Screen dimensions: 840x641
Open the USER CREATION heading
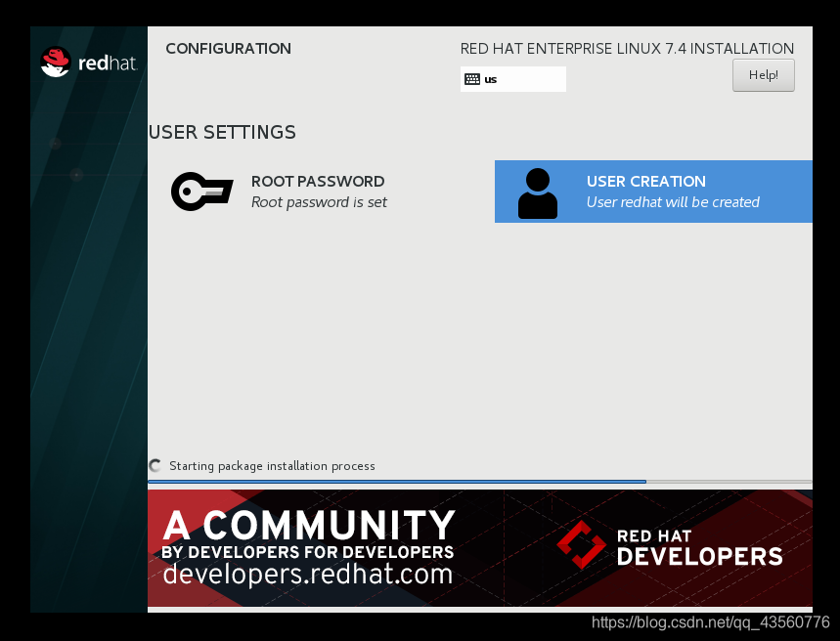point(645,182)
